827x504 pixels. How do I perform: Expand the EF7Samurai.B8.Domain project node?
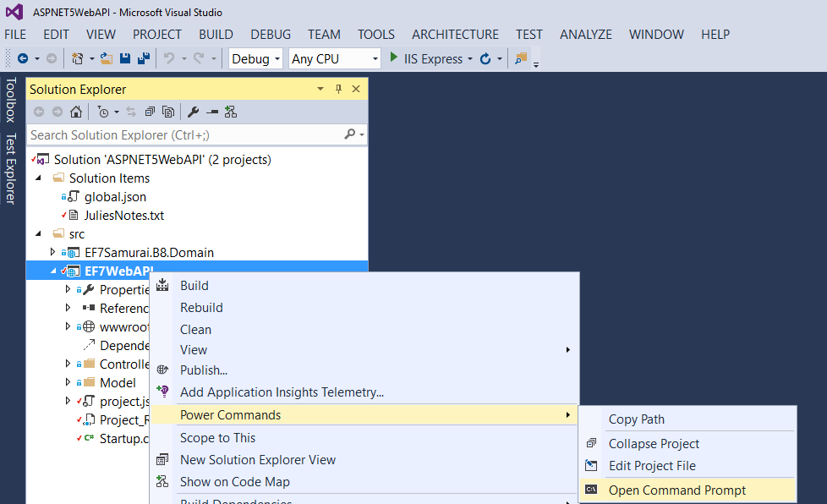[x=53, y=252]
